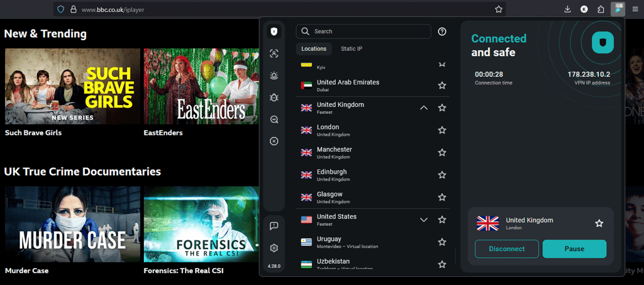Viewport: 644px width, 285px height.
Task: Open the K account icon in toolbar
Action: (584, 9)
